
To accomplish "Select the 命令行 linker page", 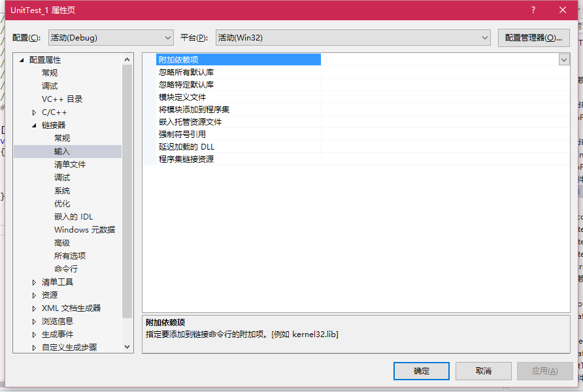I will tap(66, 269).
